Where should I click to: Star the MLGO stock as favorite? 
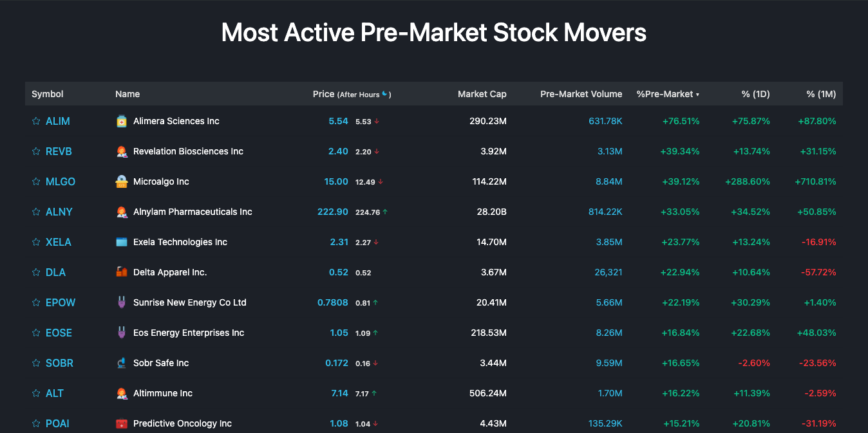36,181
